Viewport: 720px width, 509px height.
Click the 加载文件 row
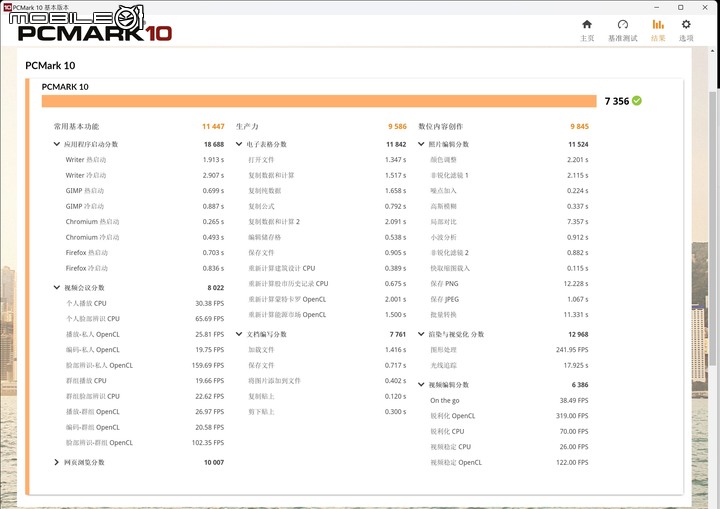pos(327,350)
